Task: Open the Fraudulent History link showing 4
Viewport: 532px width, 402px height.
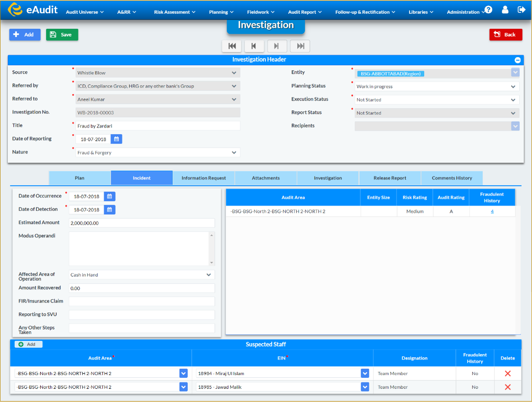Action: pyautogui.click(x=492, y=211)
